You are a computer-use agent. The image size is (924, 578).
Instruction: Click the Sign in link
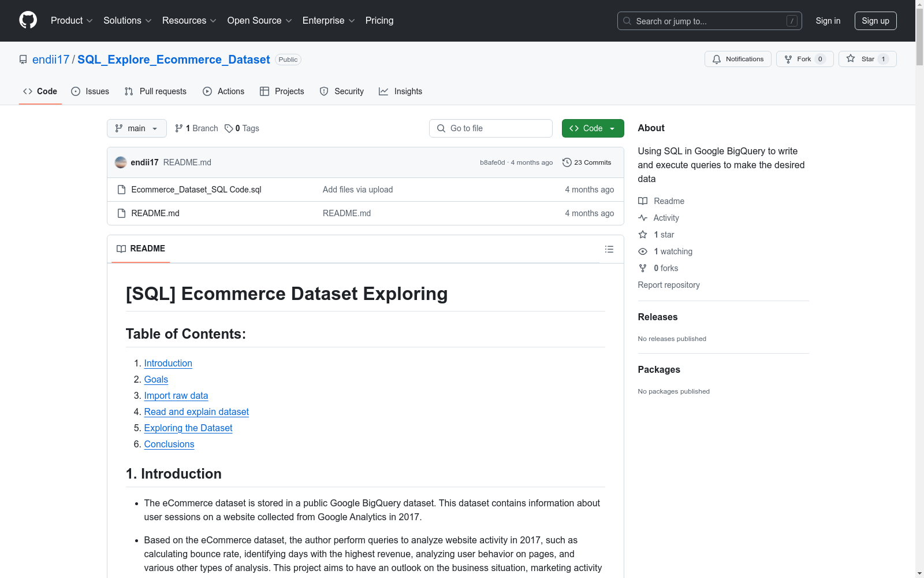pos(828,21)
